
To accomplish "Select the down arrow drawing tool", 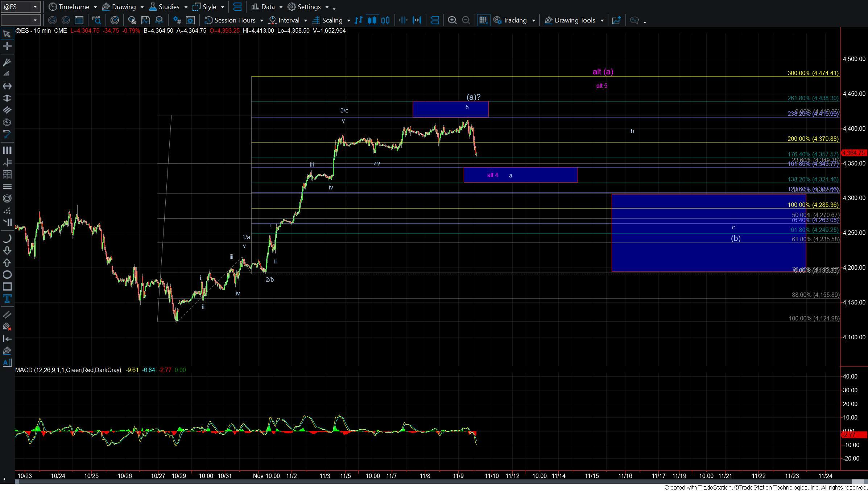I will [7, 250].
